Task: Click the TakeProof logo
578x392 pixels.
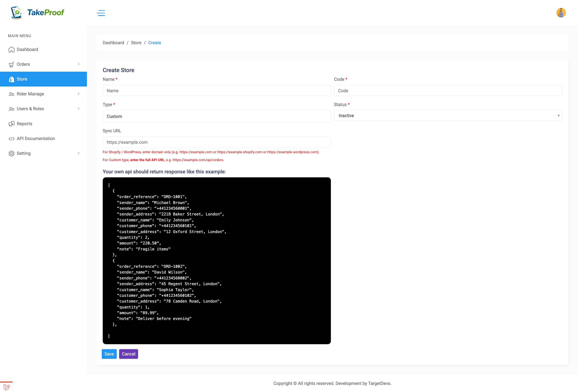Action: coord(38,12)
